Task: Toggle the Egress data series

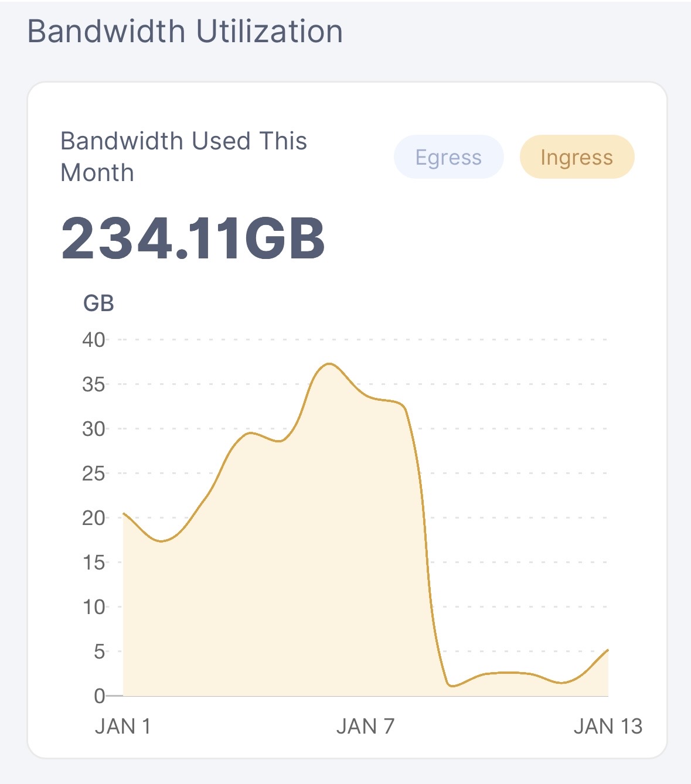Action: point(448,157)
